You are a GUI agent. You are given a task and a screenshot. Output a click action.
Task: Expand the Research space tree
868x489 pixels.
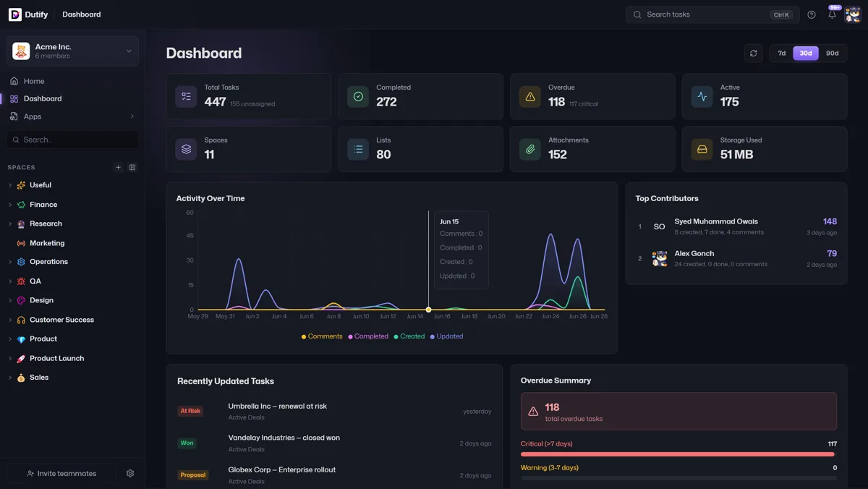click(10, 224)
